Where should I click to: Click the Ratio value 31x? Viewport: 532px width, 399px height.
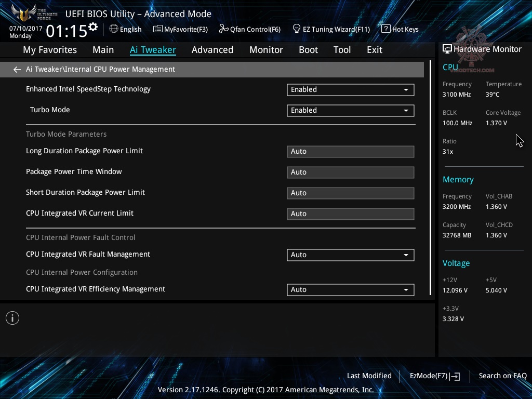coord(447,152)
